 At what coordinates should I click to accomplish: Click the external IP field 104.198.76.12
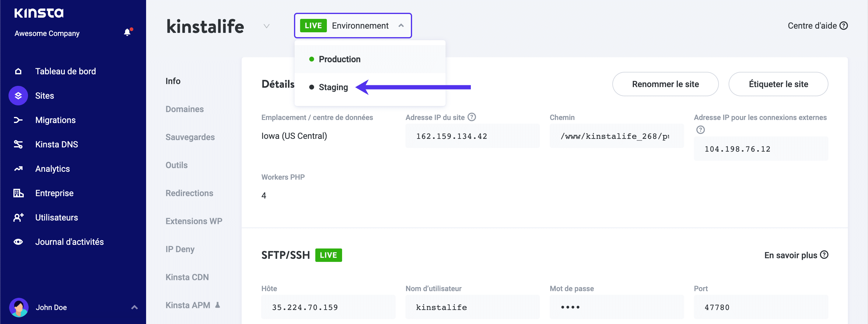761,149
